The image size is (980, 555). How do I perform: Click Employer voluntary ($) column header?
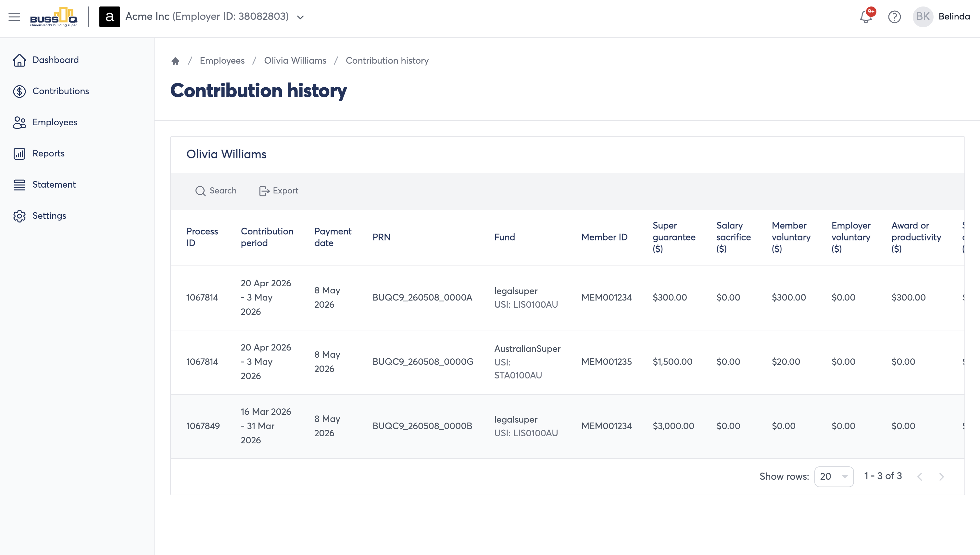(x=851, y=237)
